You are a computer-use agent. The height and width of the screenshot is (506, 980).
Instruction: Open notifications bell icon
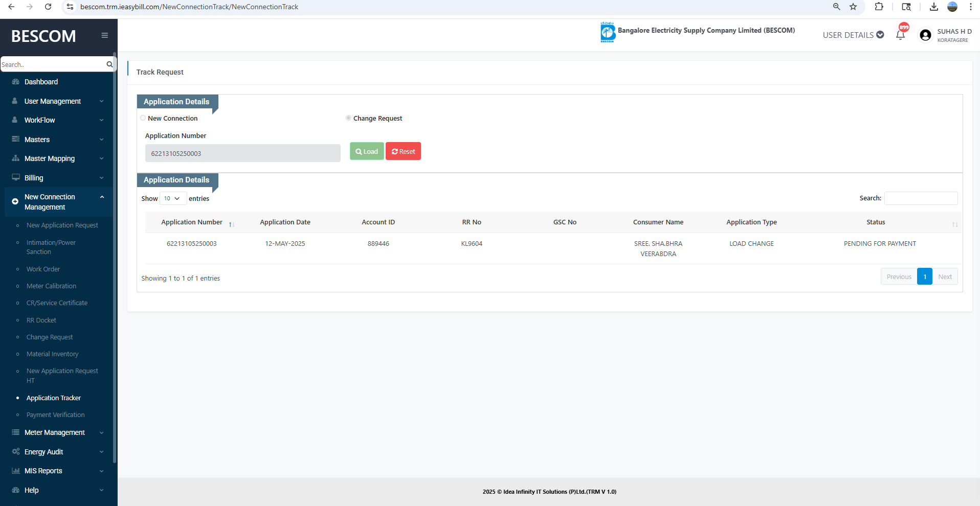coord(901,35)
